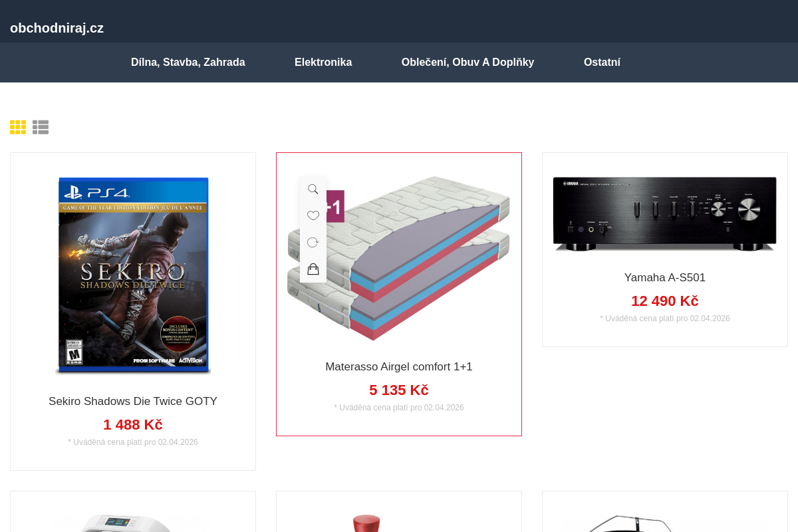Image resolution: width=798 pixels, height=532 pixels.
Task: Click the magnifier quick view icon
Action: pyautogui.click(x=313, y=190)
